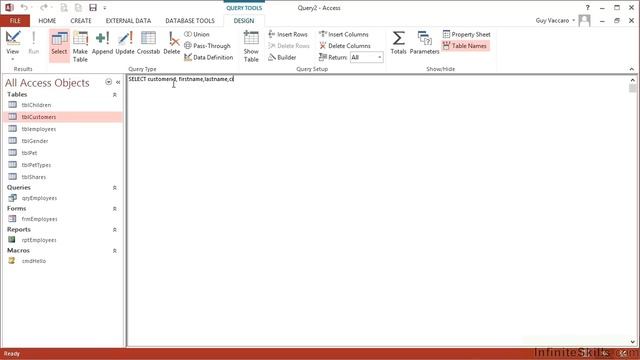Open the All Access Objects dropdown menu
Image resolution: width=640 pixels, height=360 pixels.
pos(109,82)
